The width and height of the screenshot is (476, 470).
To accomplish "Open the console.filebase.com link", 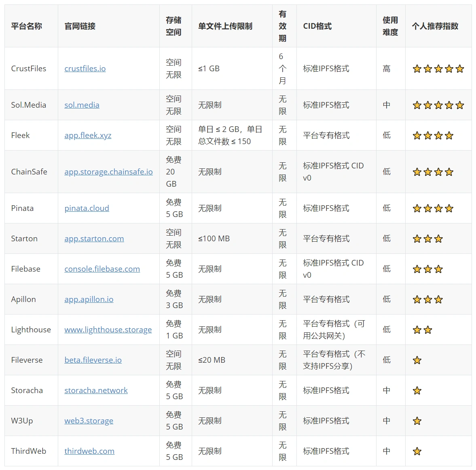I will [x=102, y=269].
